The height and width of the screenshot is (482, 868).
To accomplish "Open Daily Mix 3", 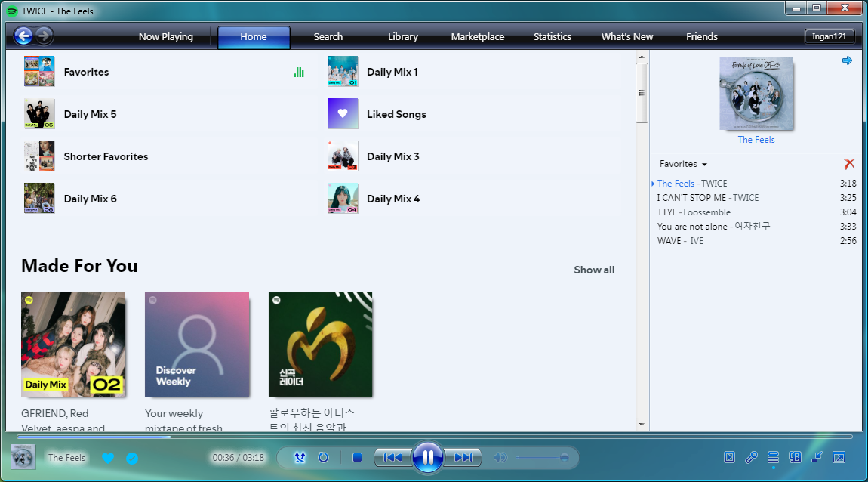I will pos(473,156).
